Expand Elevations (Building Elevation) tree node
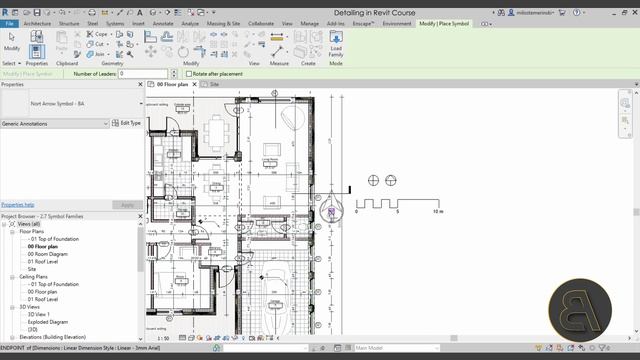640x360 pixels. click(x=12, y=338)
